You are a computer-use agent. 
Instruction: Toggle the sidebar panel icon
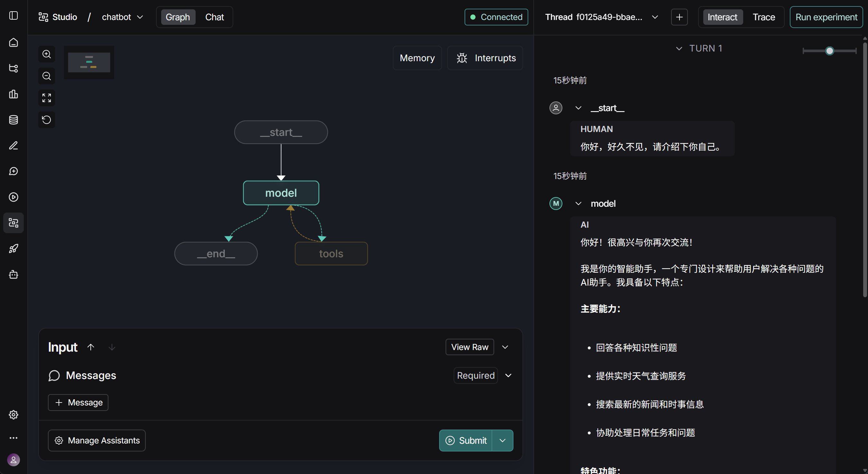(x=14, y=15)
